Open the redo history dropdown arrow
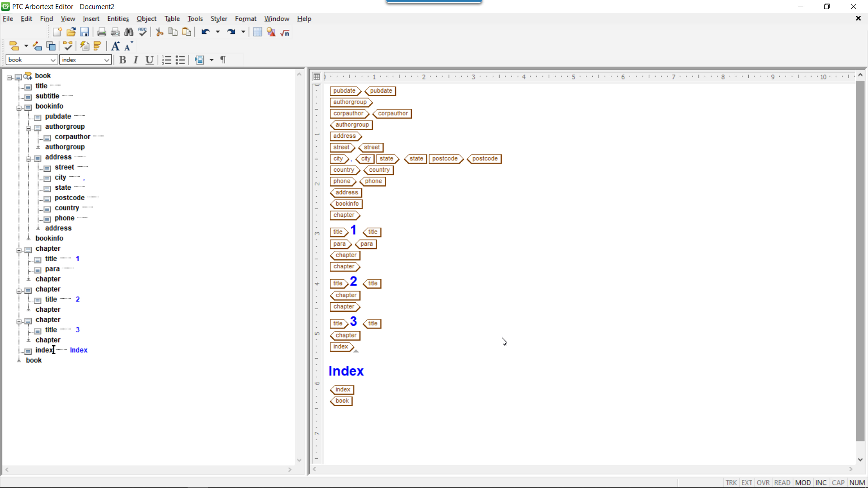 pos(243,32)
